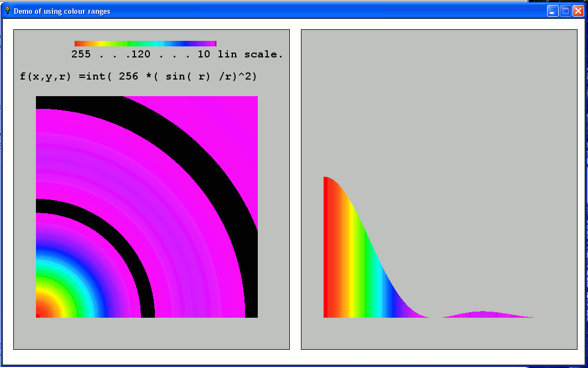Click the f(x,y,r) formula text
The height and width of the screenshot is (368, 588).
138,76
